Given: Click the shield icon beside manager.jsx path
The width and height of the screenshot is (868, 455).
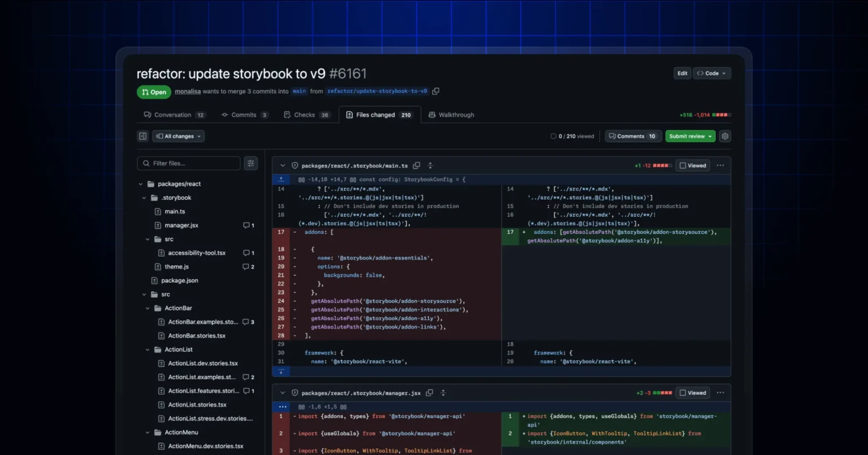Looking at the screenshot, I should 294,392.
